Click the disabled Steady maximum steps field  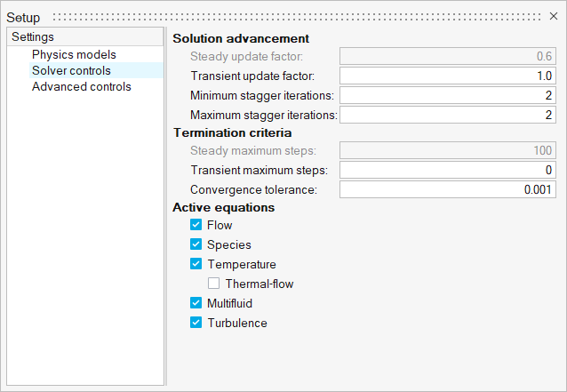449,150
